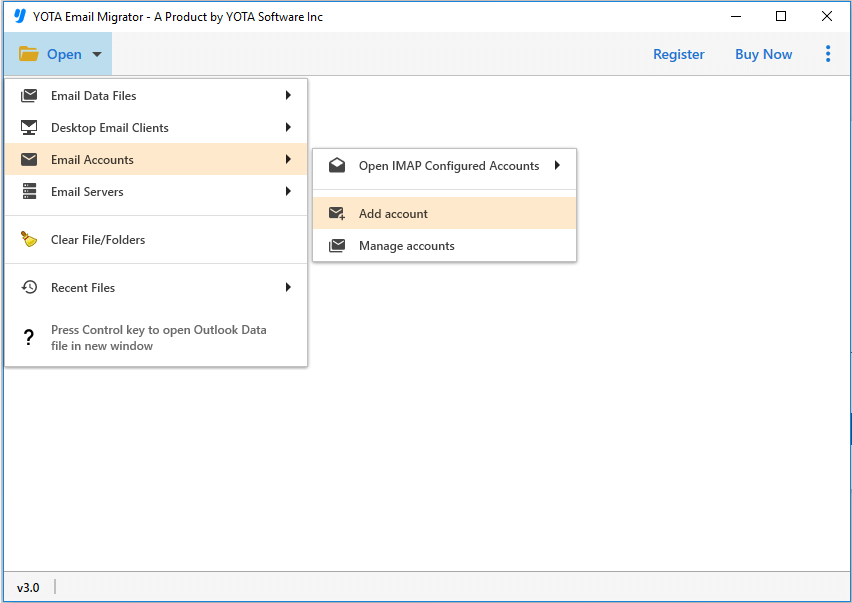The width and height of the screenshot is (852, 603).
Task: Click the monitor icon for Desktop Email Clients
Action: pos(28,127)
